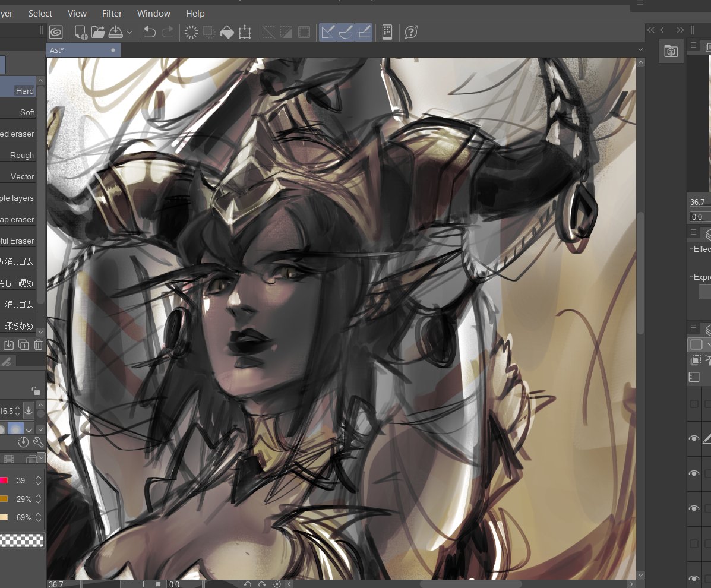Toggle show selection border icon
Viewport: 711px width, 588px height.
coord(304,32)
